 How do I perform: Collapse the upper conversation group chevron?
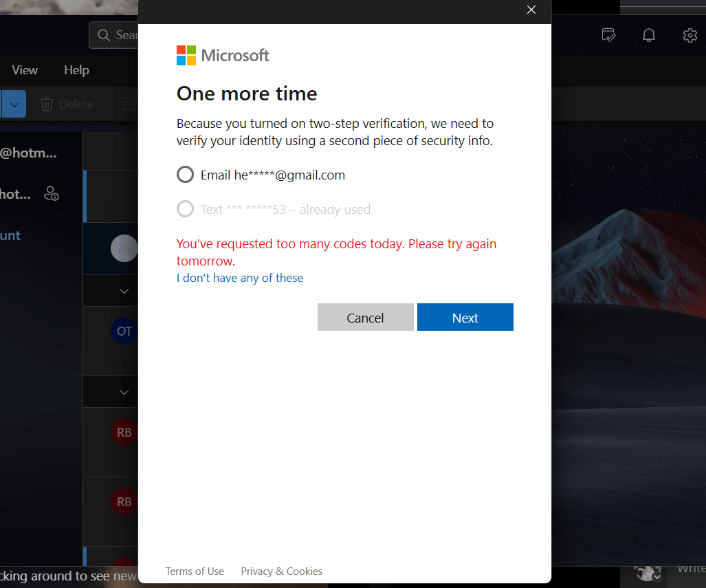pyautogui.click(x=124, y=291)
